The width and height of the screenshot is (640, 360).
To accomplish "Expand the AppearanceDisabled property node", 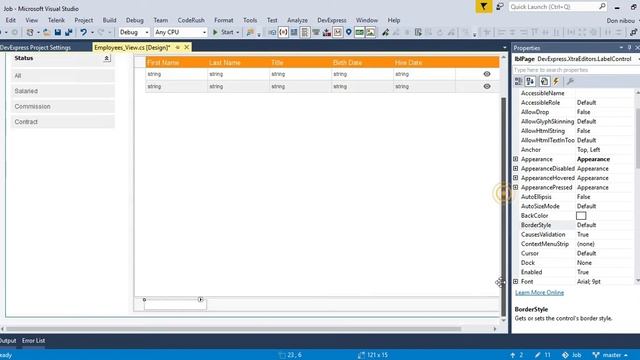I will coord(516,169).
